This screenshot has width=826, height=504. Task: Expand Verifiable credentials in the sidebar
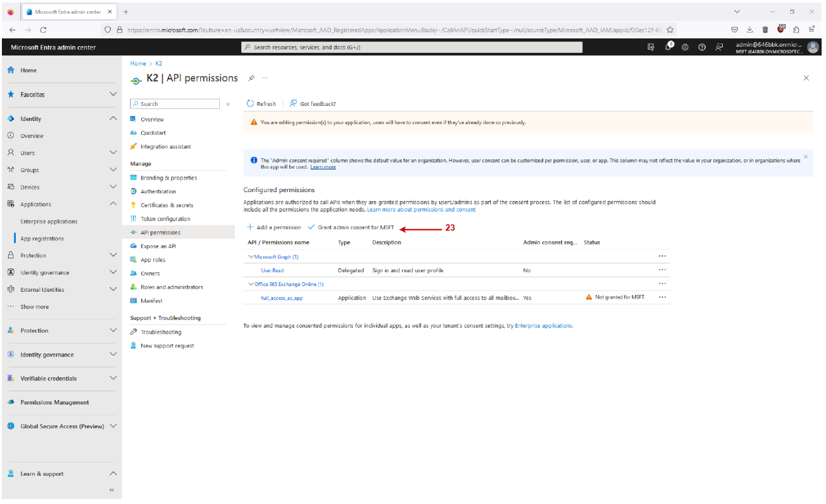[113, 379]
